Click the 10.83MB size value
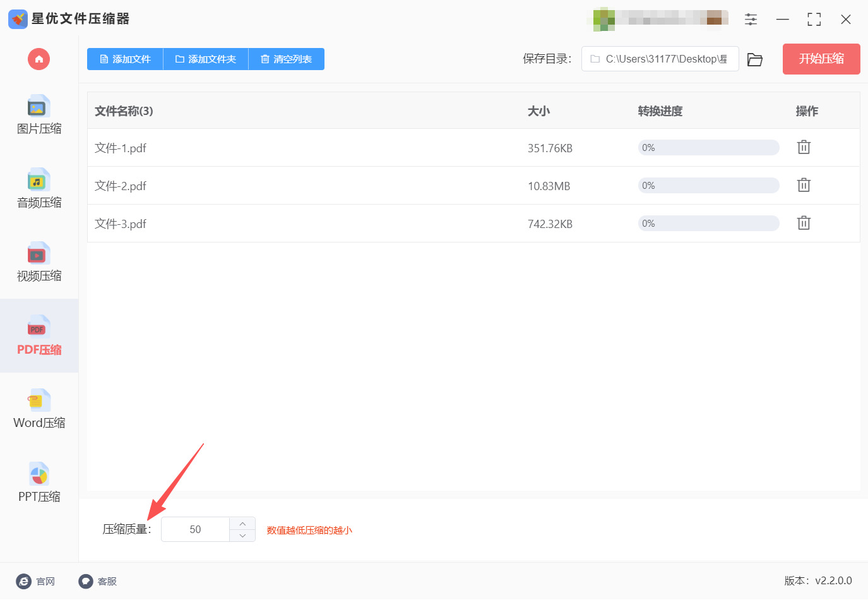The height and width of the screenshot is (600, 868). tap(549, 186)
